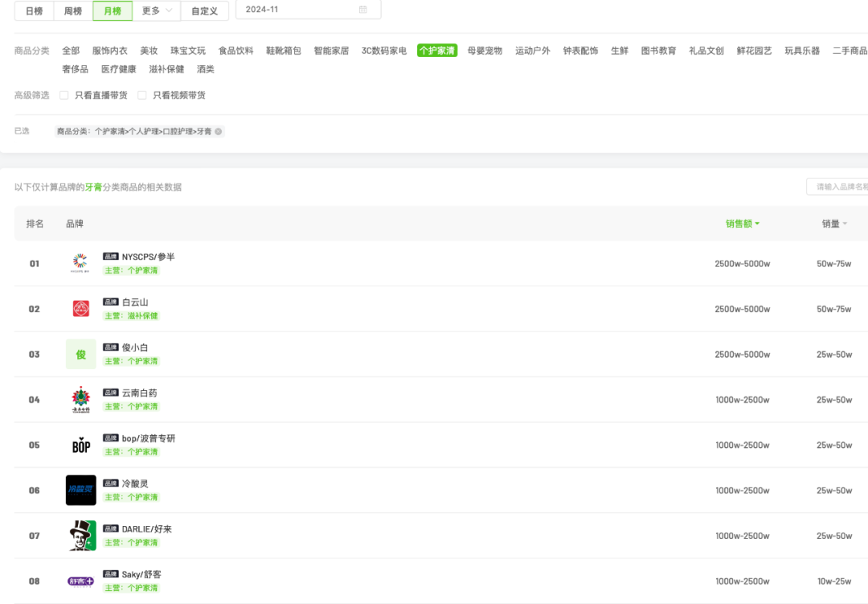Viewport: 868px width, 604px height.
Task: Select the 月榜 tab
Action: pyautogui.click(x=113, y=10)
